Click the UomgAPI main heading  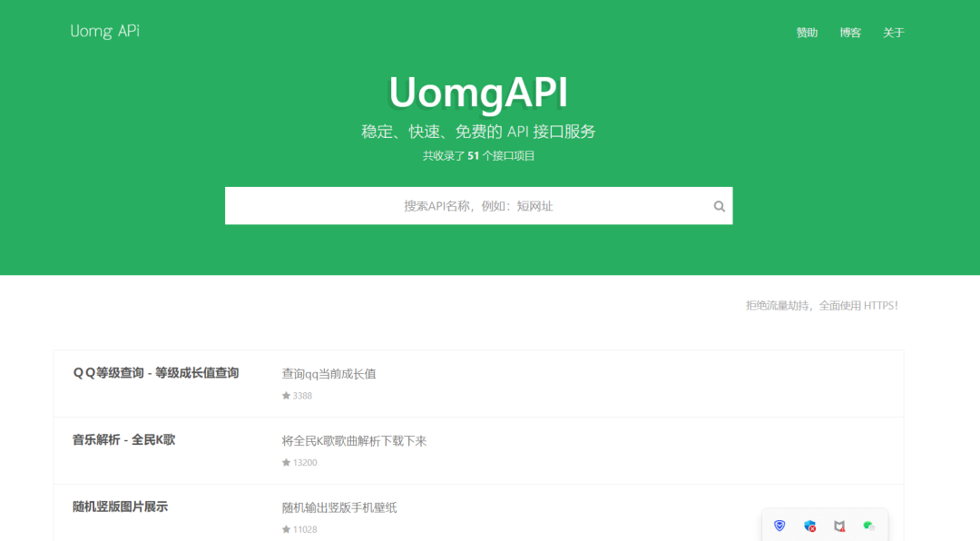pos(478,92)
